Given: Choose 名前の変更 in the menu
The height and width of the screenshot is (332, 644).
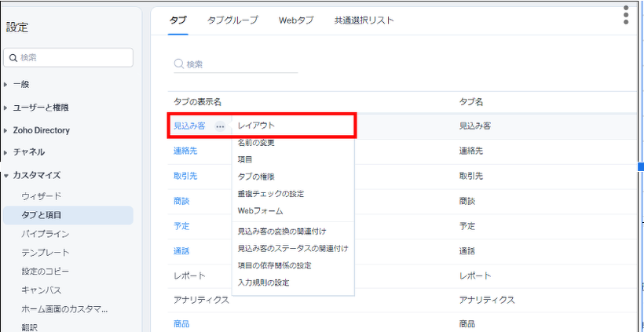Looking at the screenshot, I should point(255,143).
